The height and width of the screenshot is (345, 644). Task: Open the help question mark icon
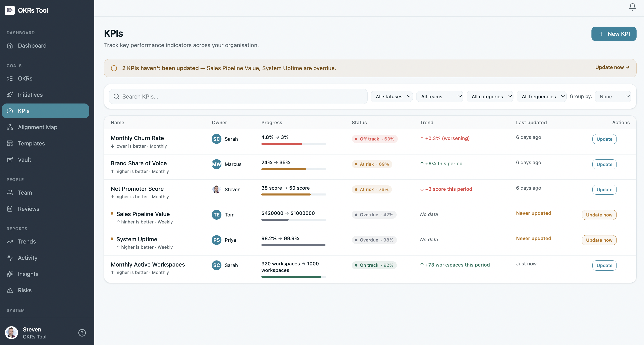tap(82, 333)
